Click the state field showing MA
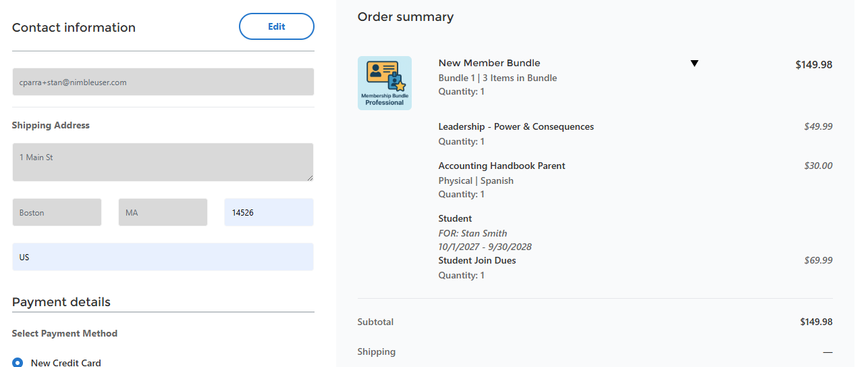Viewport: 868px width, 367px height. coord(163,212)
